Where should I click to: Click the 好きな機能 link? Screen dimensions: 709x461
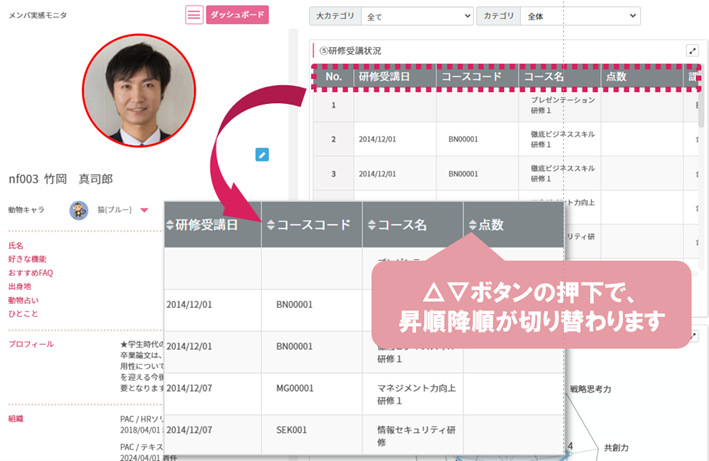pos(28,259)
